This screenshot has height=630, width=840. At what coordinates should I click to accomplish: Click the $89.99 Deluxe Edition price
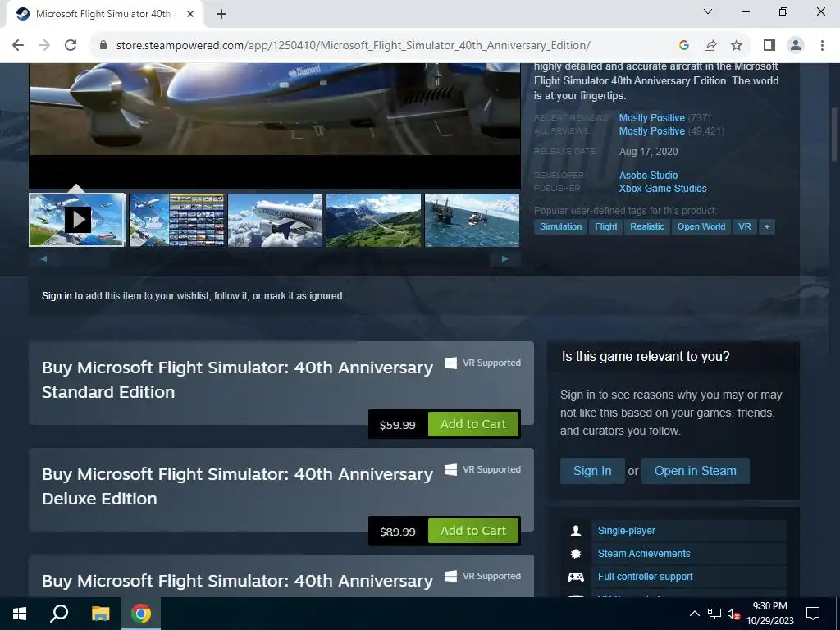click(x=398, y=532)
